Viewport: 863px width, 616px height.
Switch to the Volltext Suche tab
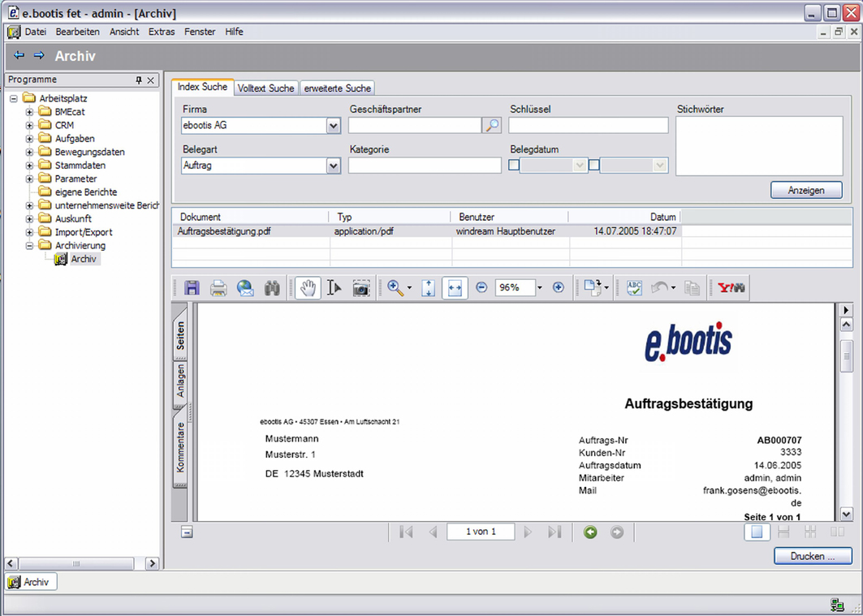click(x=265, y=88)
